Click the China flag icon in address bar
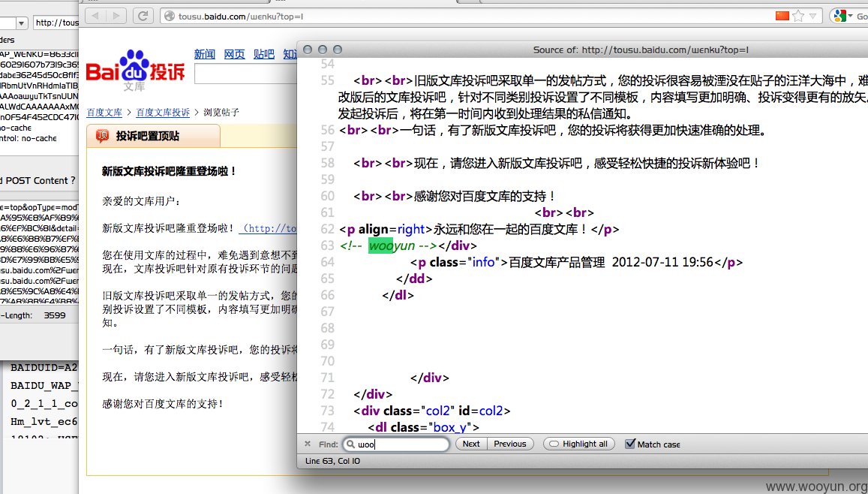The height and width of the screenshot is (494, 868). tap(782, 16)
